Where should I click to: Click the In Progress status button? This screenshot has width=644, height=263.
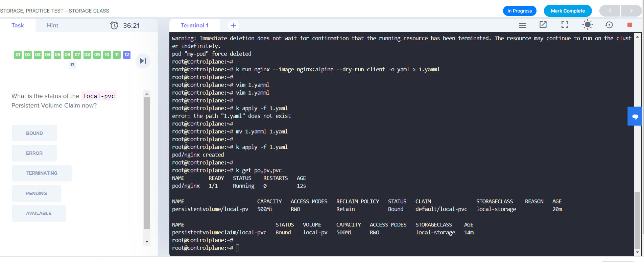pos(520,11)
